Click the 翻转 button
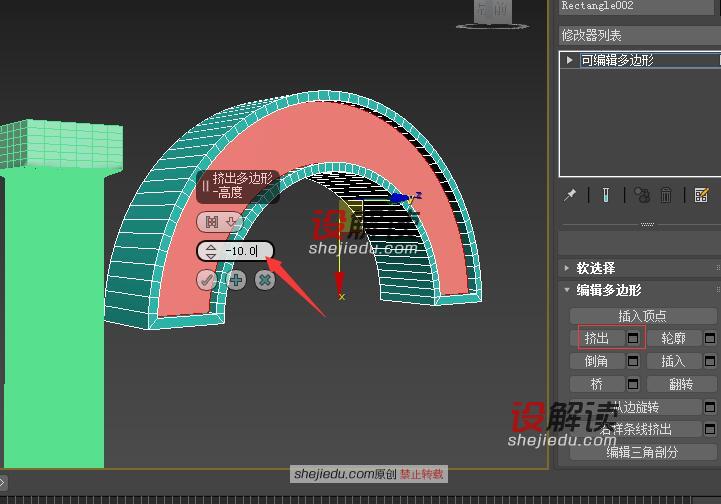This screenshot has width=721, height=504. coord(683,384)
